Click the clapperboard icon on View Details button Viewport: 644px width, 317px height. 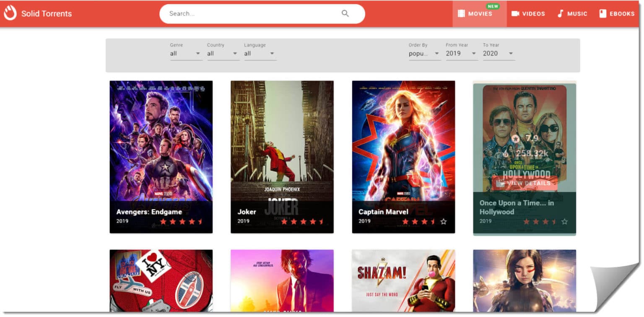click(x=500, y=183)
